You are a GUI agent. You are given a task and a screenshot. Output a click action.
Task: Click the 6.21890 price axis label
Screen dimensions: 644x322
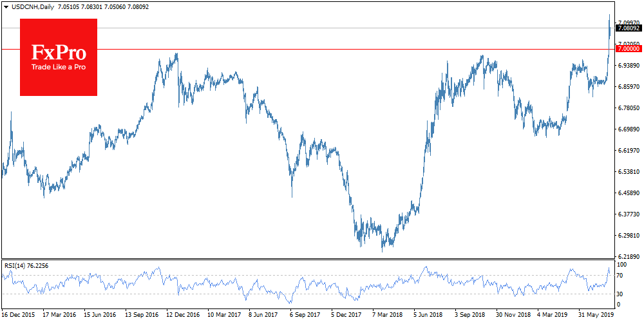pyautogui.click(x=629, y=256)
